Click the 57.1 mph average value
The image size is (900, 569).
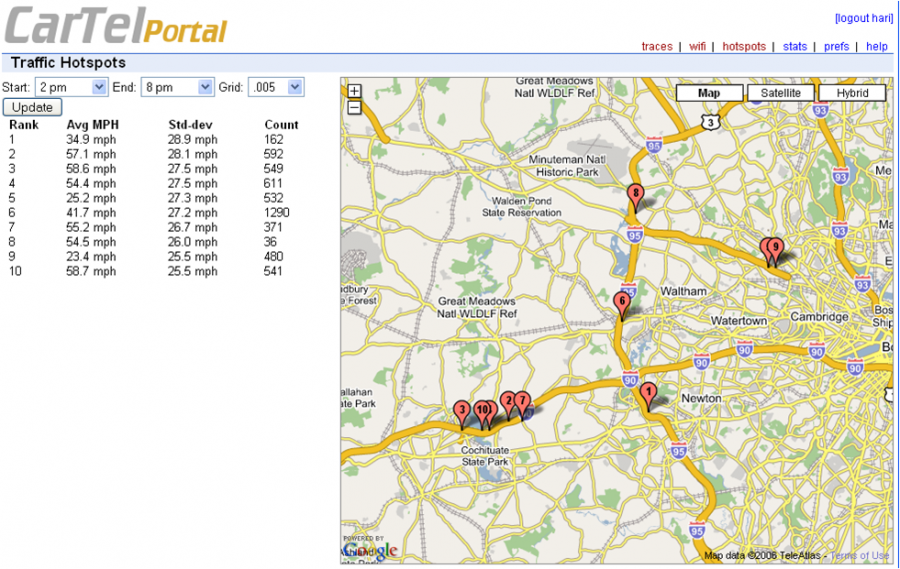[91, 154]
